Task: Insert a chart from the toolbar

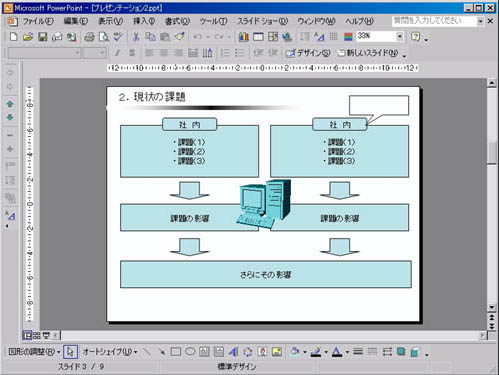Action: [x=244, y=37]
